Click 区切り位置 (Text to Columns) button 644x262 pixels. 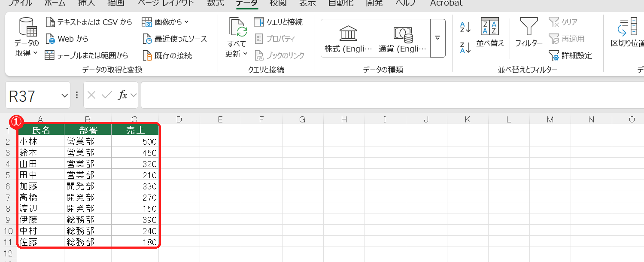click(627, 33)
